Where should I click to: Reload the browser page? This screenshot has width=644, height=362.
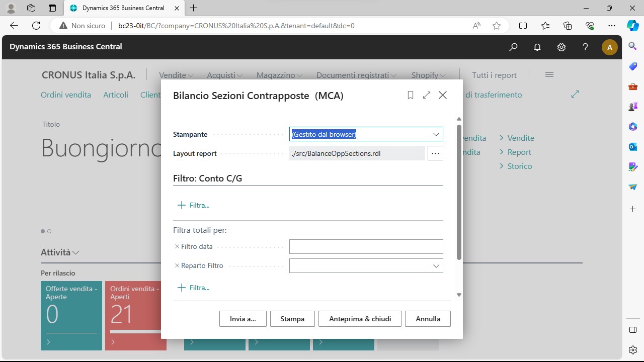pyautogui.click(x=36, y=26)
